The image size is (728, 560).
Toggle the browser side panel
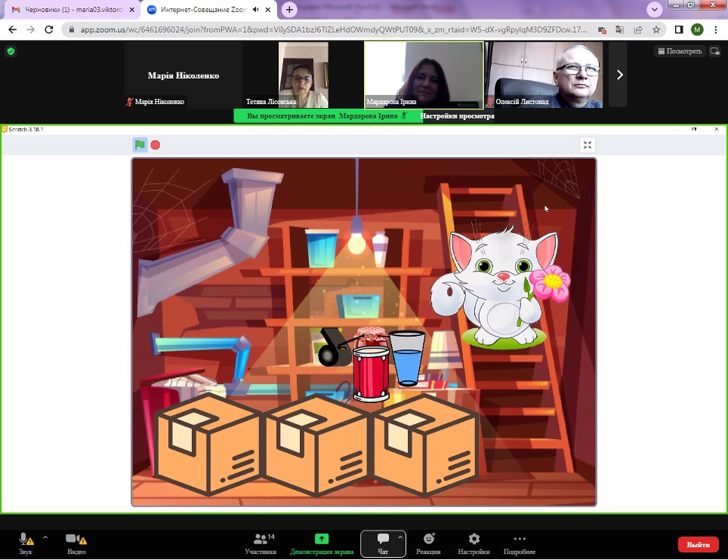point(679,29)
